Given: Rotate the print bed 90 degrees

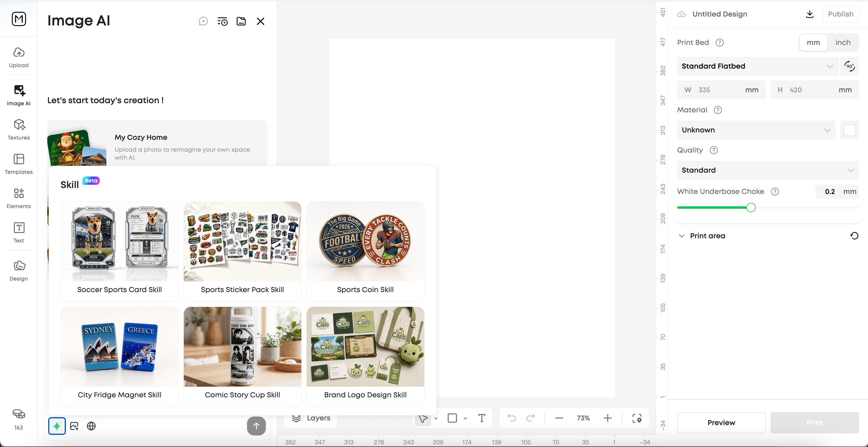Looking at the screenshot, I should coord(849,66).
